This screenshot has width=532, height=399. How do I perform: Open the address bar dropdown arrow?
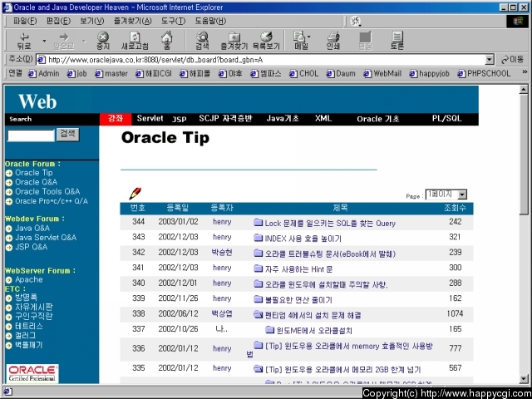(x=490, y=60)
